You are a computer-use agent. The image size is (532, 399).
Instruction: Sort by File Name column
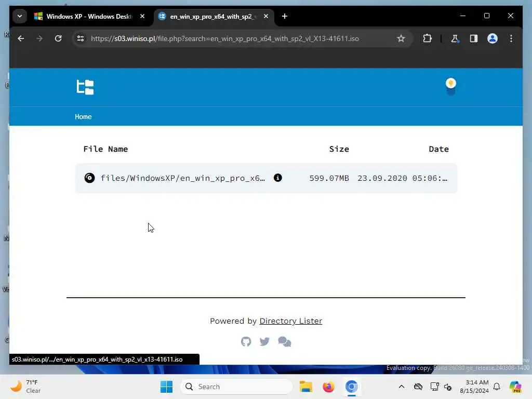coord(105,149)
